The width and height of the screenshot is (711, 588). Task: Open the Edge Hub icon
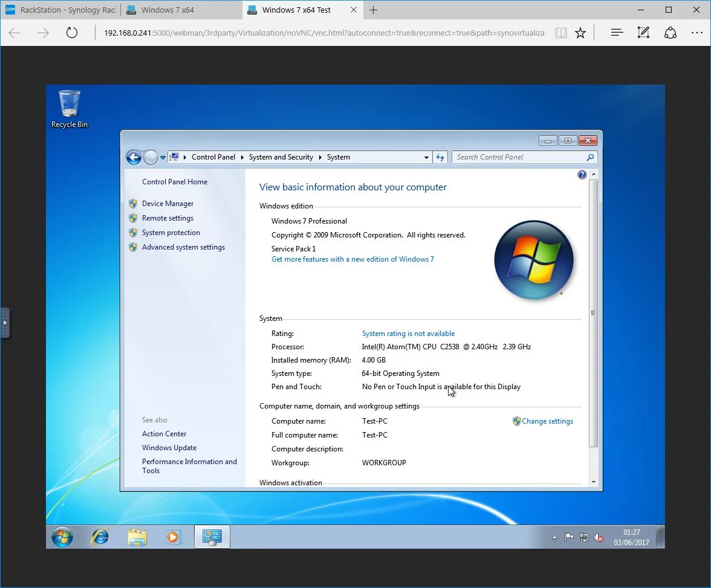617,33
